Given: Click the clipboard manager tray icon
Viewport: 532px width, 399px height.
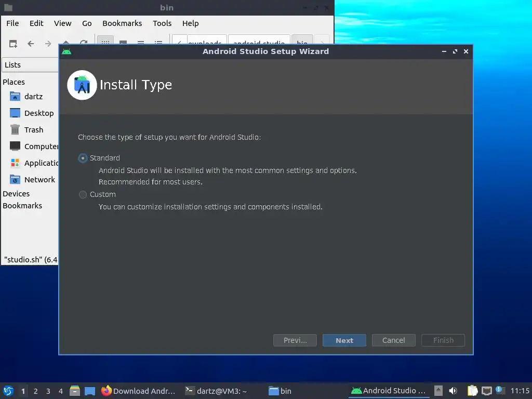Looking at the screenshot, I should point(472,391).
